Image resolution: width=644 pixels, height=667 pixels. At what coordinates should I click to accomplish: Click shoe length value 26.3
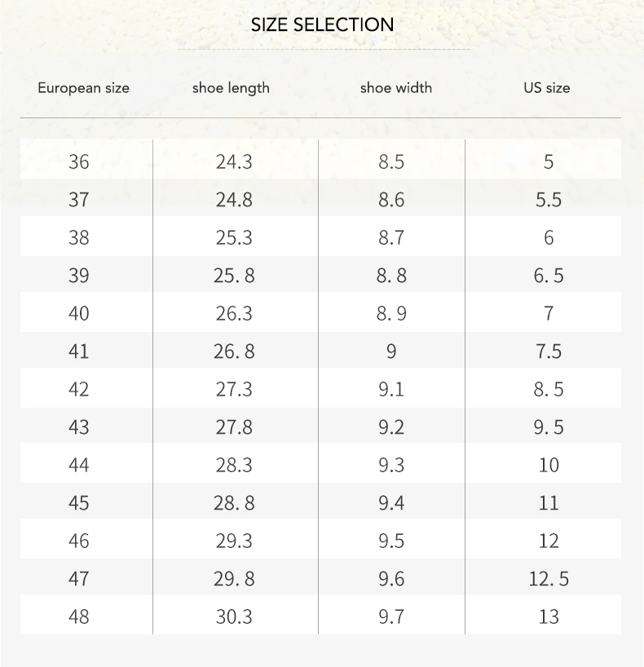234,313
